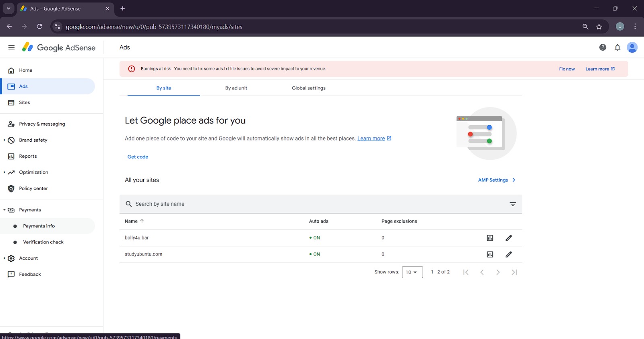The height and width of the screenshot is (339, 644).
Task: Click Learn more in earnings alert
Action: click(x=600, y=69)
